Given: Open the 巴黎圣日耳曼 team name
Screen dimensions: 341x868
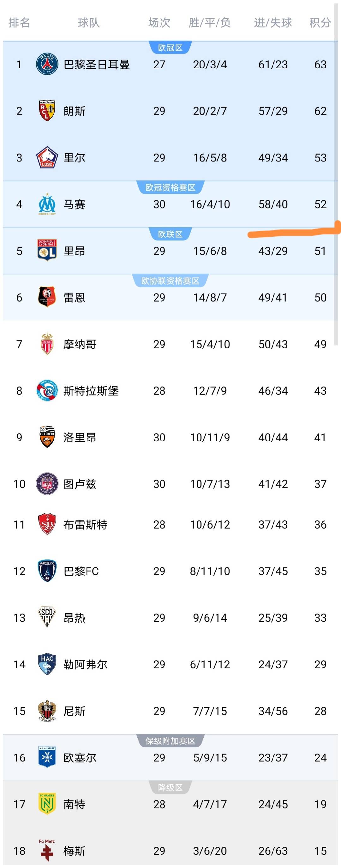Looking at the screenshot, I should 97,64.
